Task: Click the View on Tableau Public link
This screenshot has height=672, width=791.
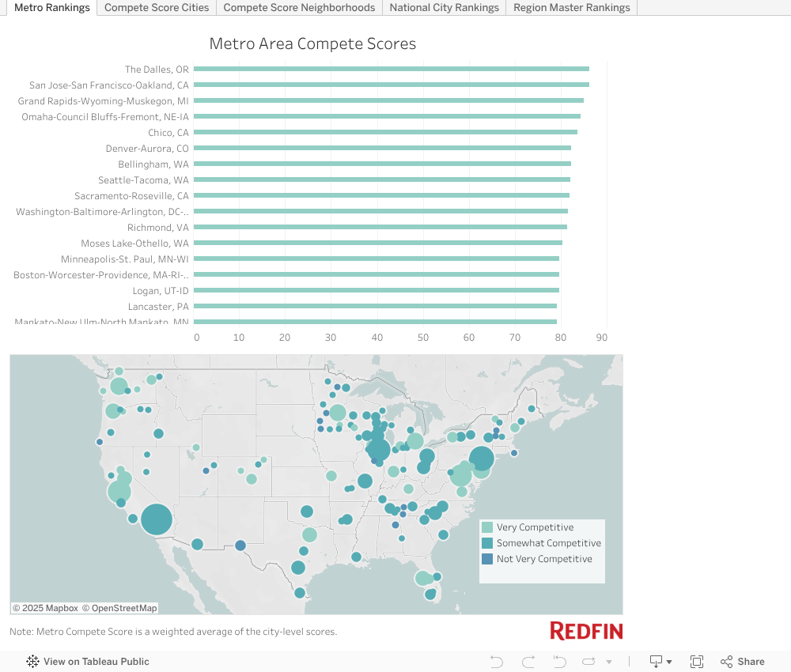Action: pyautogui.click(x=96, y=662)
